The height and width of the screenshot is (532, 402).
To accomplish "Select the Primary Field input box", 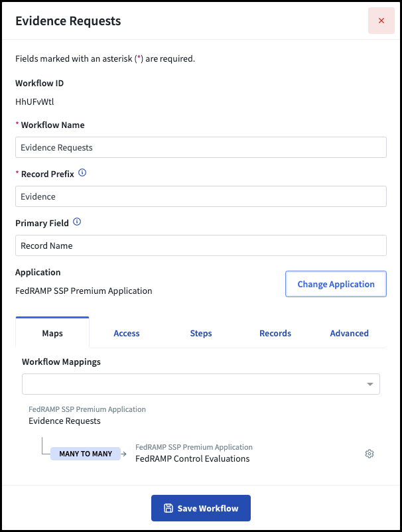I will point(201,245).
